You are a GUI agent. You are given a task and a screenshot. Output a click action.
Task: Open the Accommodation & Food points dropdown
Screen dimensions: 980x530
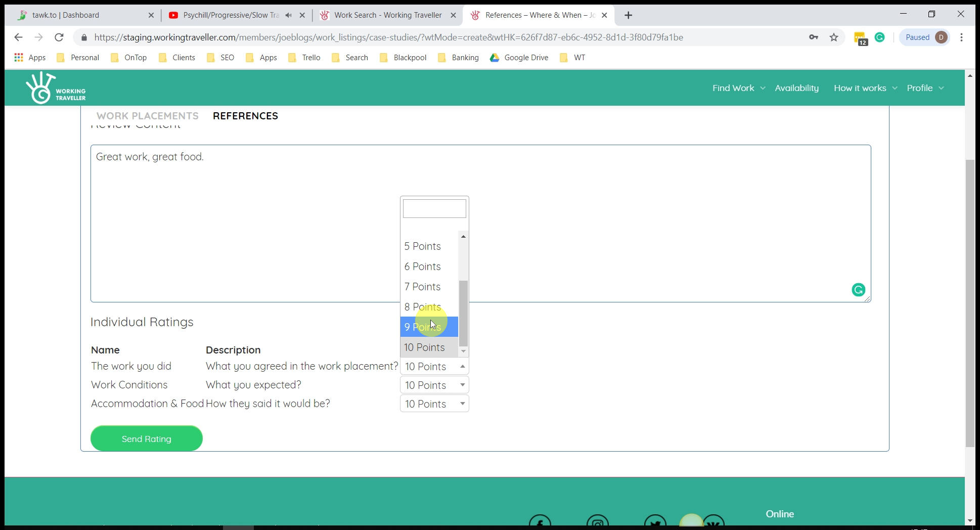(434, 404)
